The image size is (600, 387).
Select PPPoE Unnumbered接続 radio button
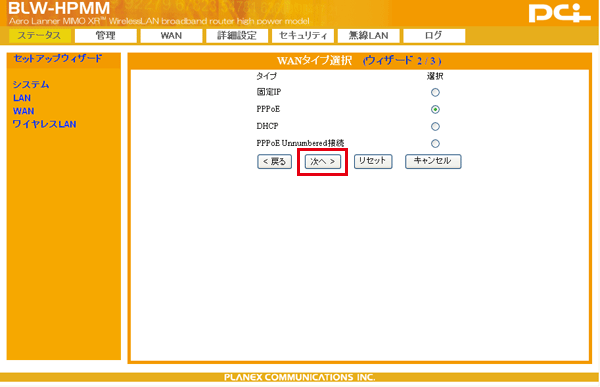click(435, 144)
